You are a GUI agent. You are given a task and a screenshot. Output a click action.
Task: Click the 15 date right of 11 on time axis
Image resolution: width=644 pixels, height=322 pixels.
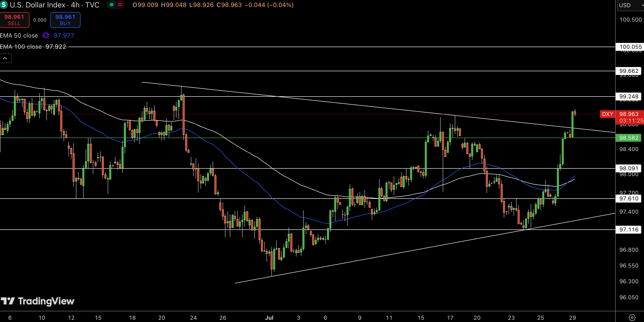click(x=421, y=318)
